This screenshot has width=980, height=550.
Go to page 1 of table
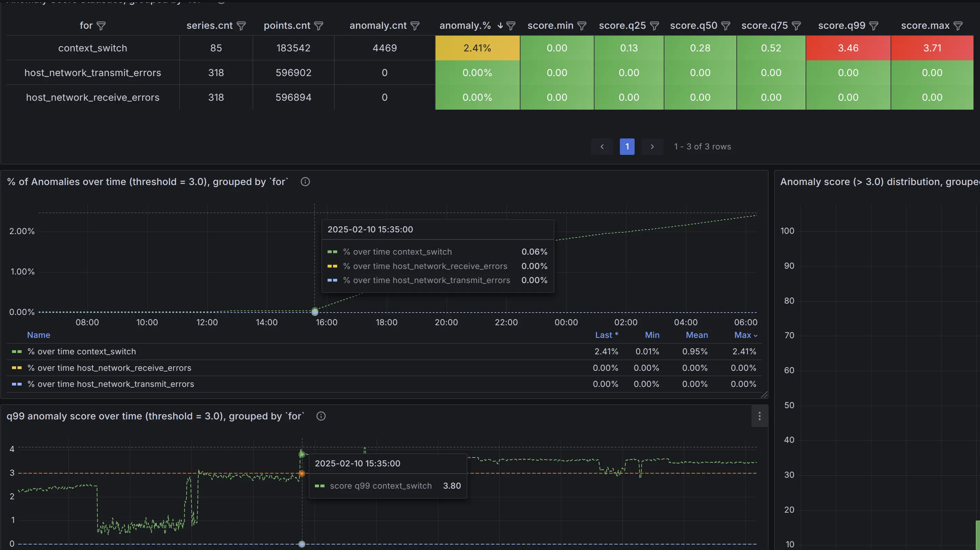tap(627, 146)
